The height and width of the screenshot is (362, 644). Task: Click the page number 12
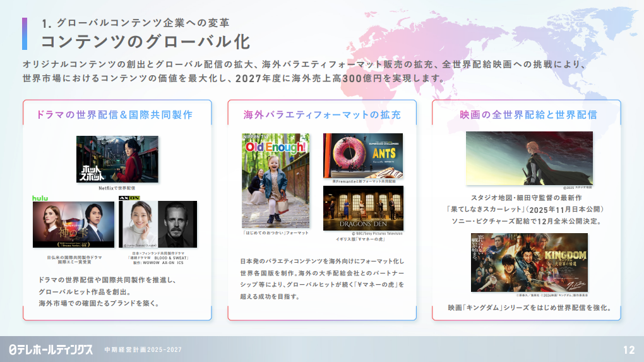(x=628, y=349)
